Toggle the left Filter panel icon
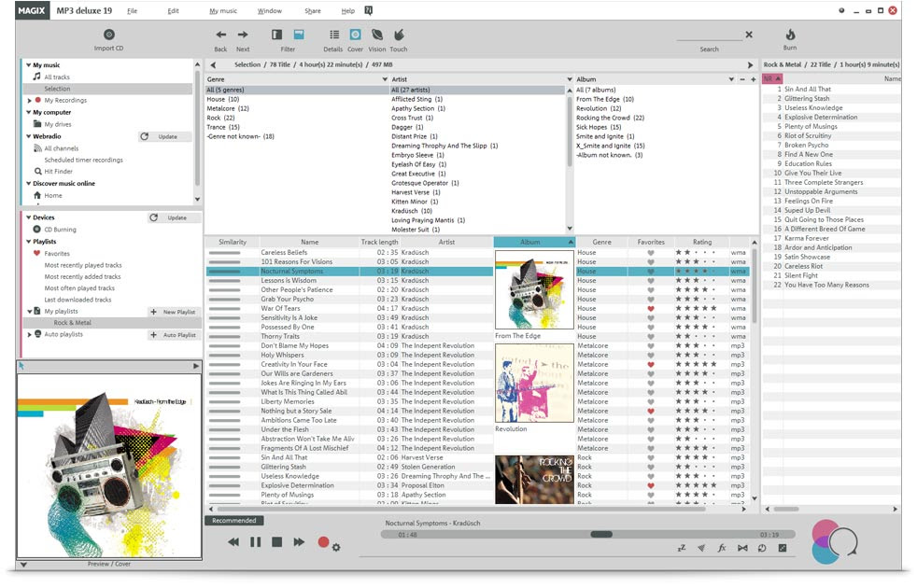Screen dimensions: 917x588 coord(276,35)
